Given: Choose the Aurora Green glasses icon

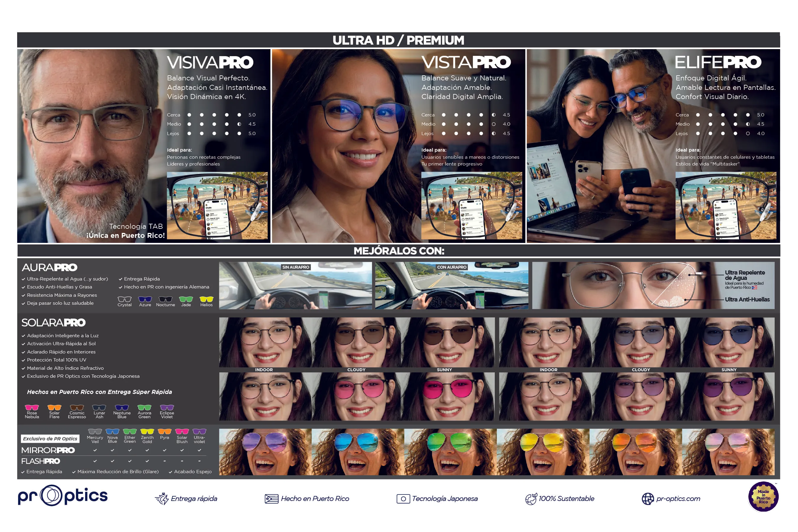Looking at the screenshot, I should tap(144, 408).
